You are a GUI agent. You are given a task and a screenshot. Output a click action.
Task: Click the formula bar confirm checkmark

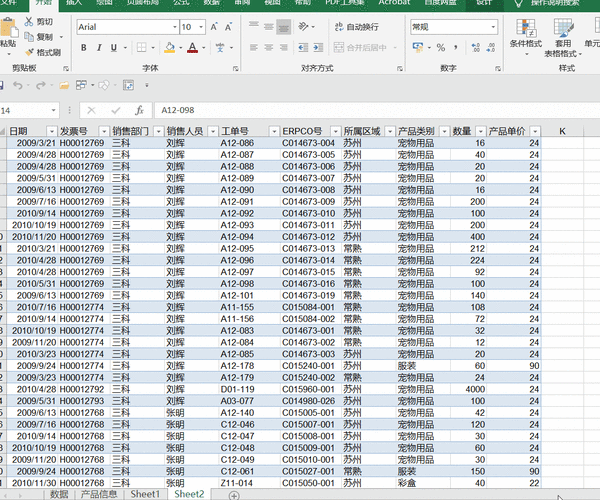click(116, 111)
